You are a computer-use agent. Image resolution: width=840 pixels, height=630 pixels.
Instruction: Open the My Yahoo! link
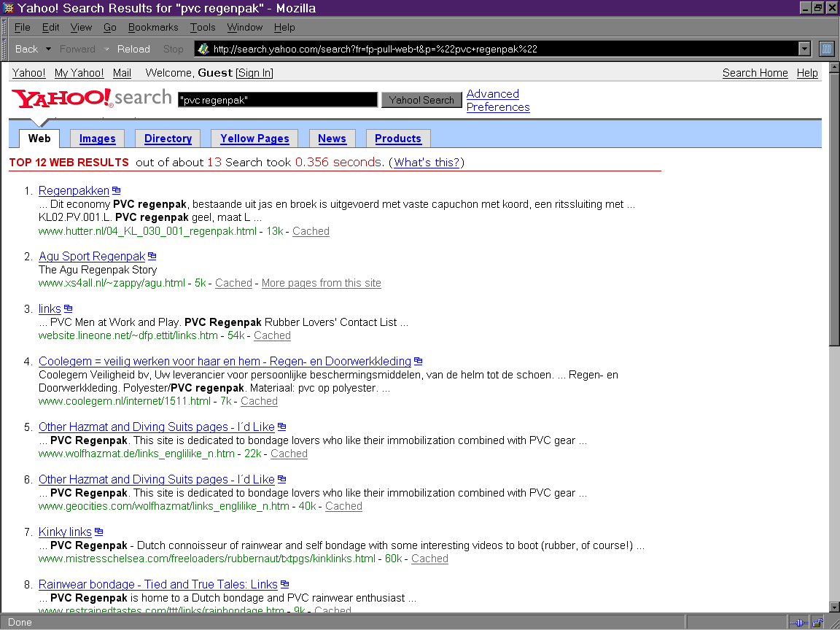79,73
